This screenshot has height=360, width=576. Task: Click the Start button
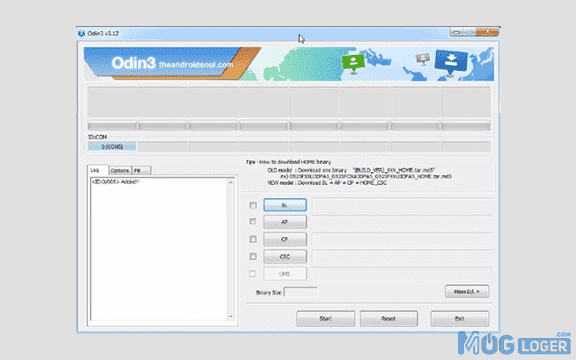click(325, 318)
